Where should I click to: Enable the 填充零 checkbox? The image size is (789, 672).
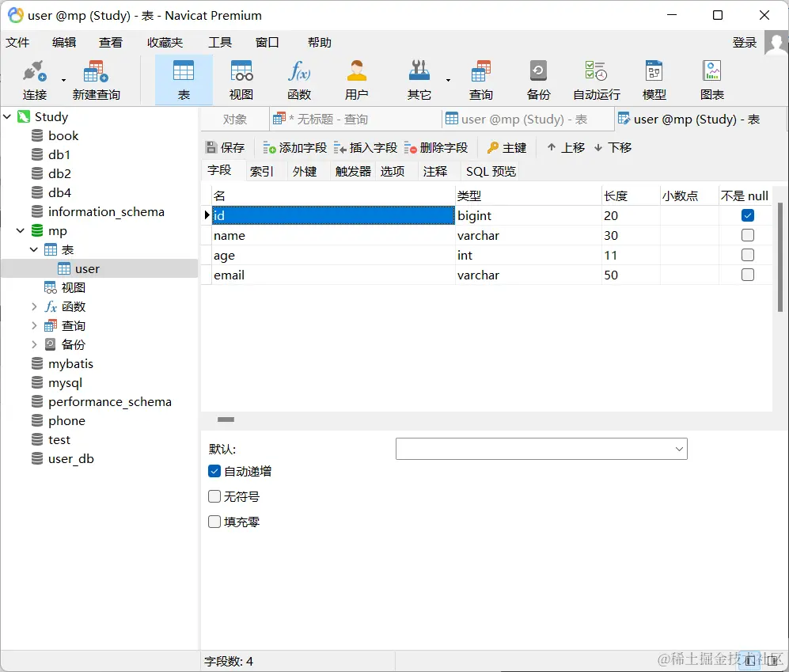coord(214,522)
